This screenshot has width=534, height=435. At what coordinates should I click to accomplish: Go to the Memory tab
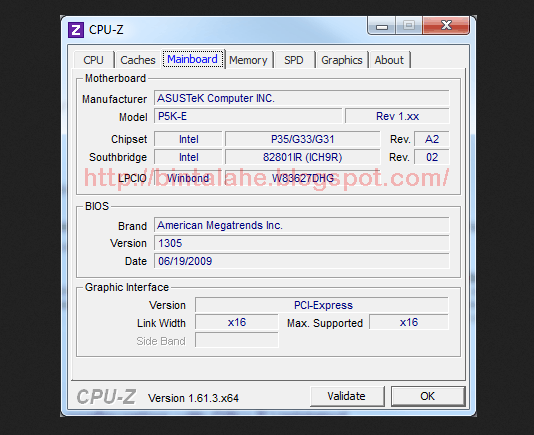[248, 60]
